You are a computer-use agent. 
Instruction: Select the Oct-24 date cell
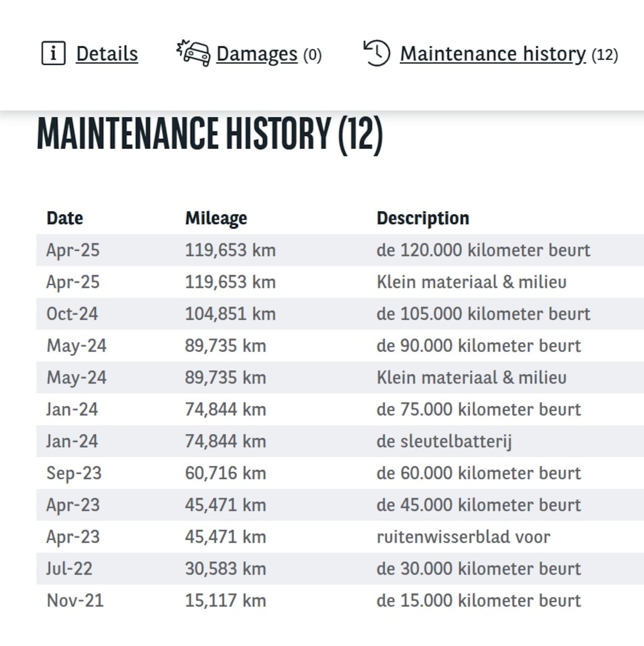click(x=72, y=314)
